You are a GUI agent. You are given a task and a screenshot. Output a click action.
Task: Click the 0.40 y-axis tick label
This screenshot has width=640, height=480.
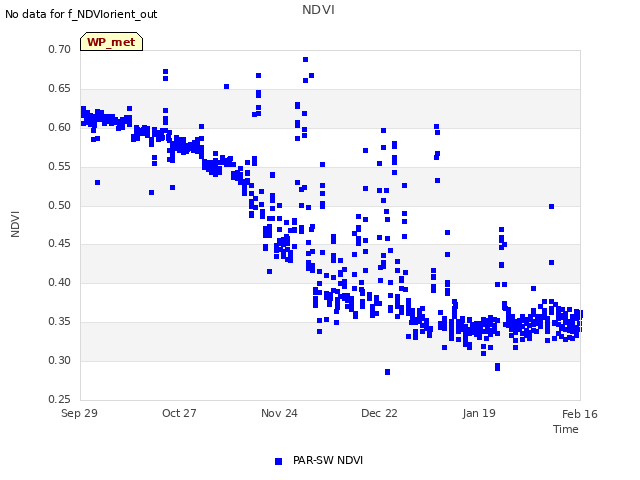[60, 282]
